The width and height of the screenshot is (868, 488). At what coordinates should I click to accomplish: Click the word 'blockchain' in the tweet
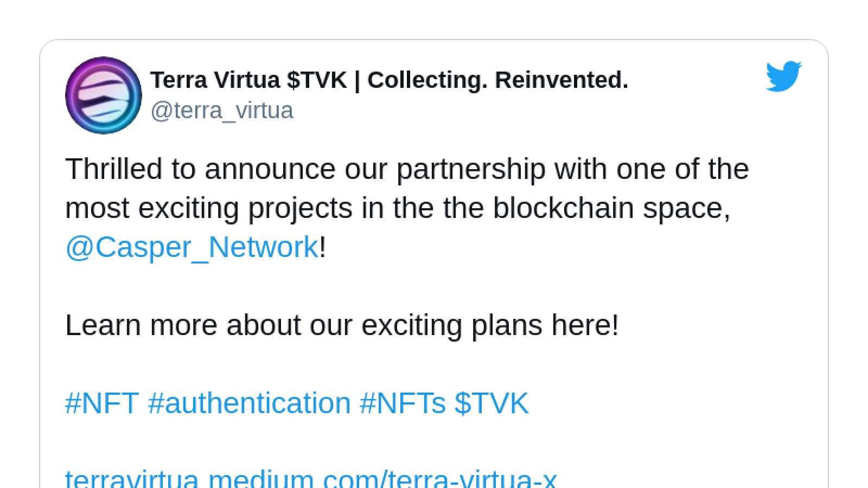pos(563,208)
